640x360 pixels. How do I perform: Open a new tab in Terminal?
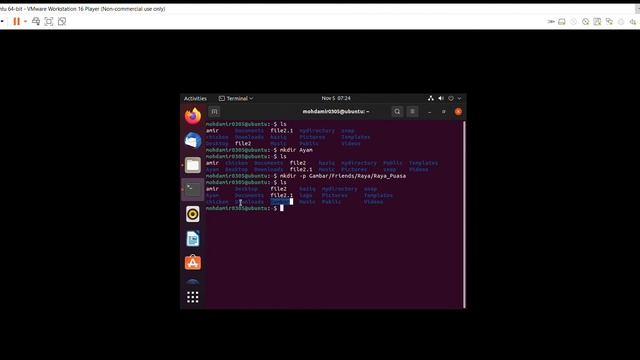[x=214, y=111]
